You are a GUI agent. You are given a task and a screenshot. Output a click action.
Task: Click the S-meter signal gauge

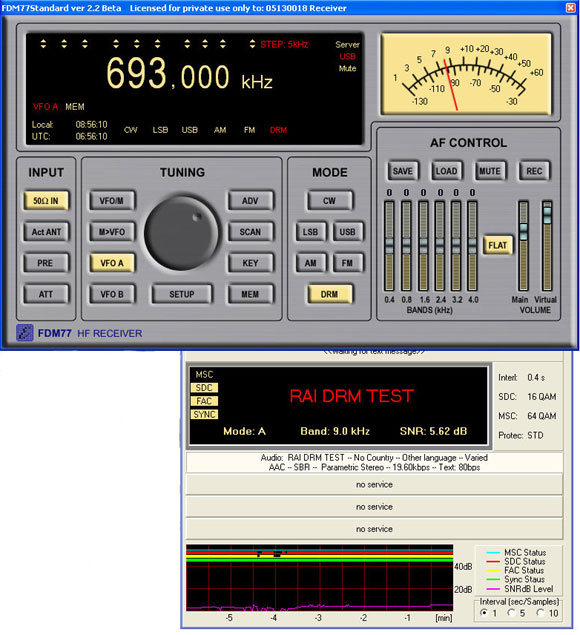tap(466, 74)
